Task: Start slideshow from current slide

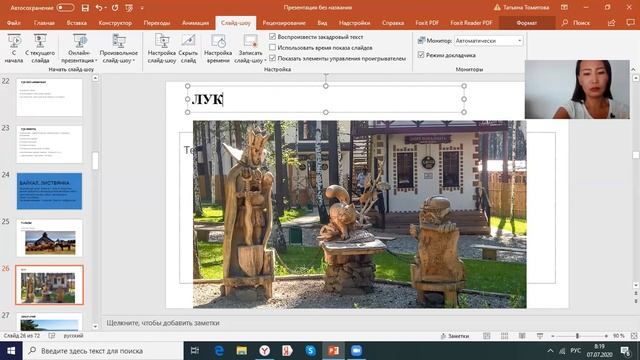Action: point(40,48)
